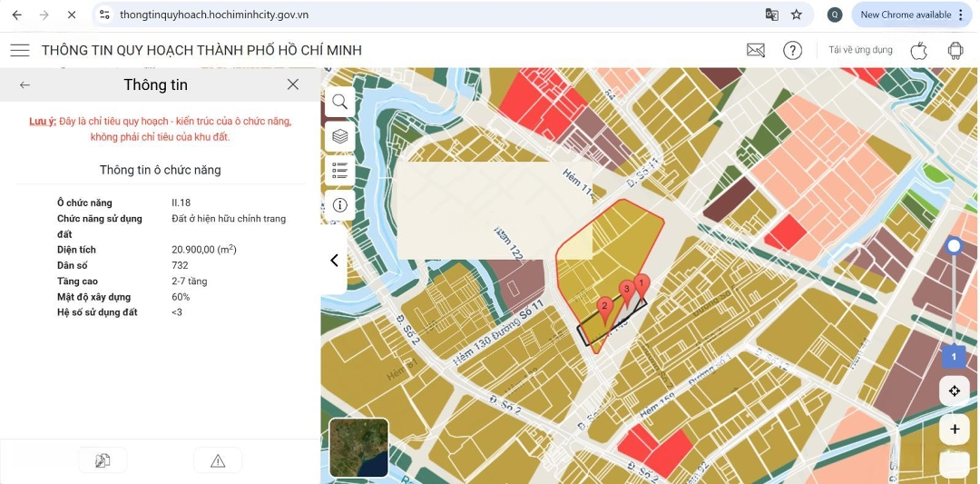Download the Android app via robot icon
This screenshot has height=484, width=980.
click(955, 51)
